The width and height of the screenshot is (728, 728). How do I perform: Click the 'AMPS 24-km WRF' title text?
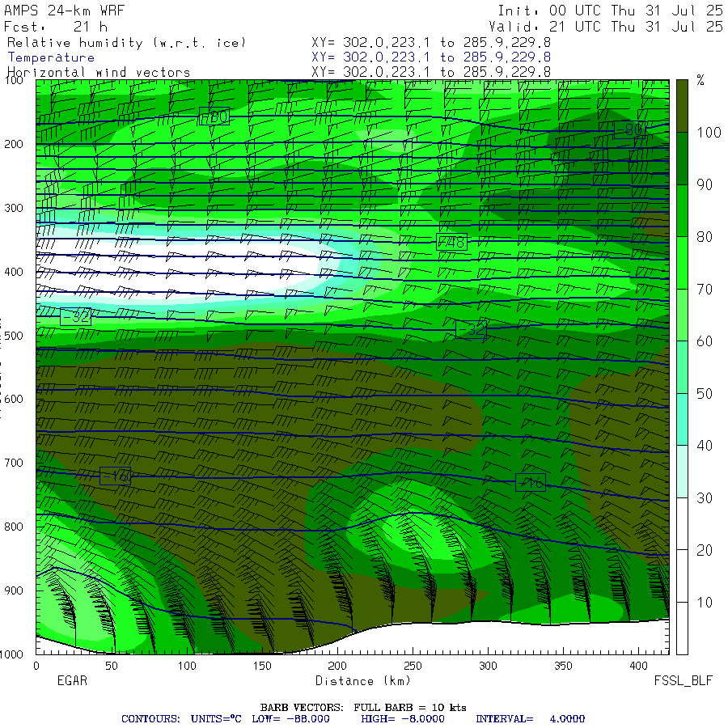65,11
